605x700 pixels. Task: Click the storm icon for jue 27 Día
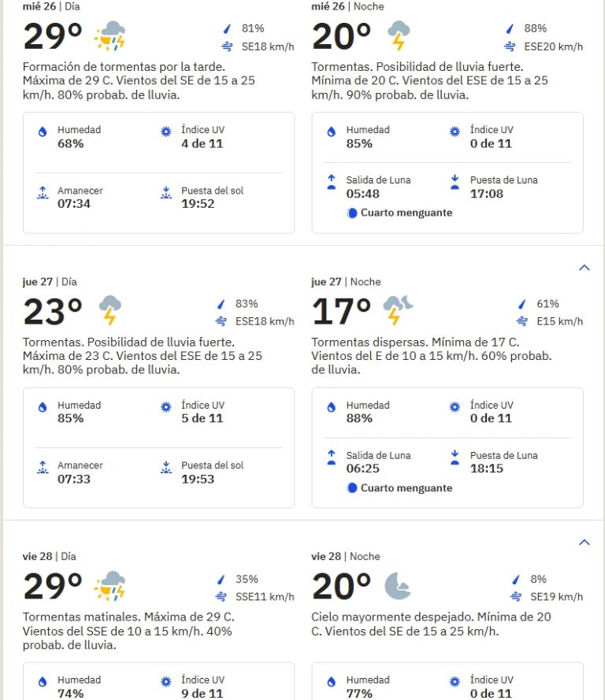pos(109,310)
